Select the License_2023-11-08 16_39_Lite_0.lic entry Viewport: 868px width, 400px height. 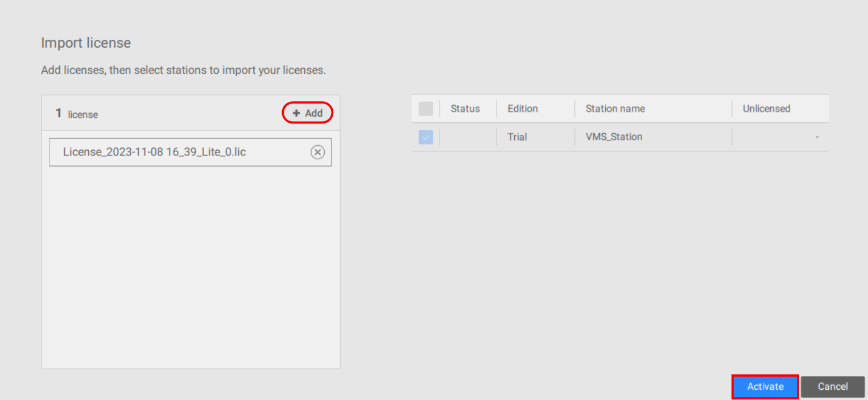point(191,152)
